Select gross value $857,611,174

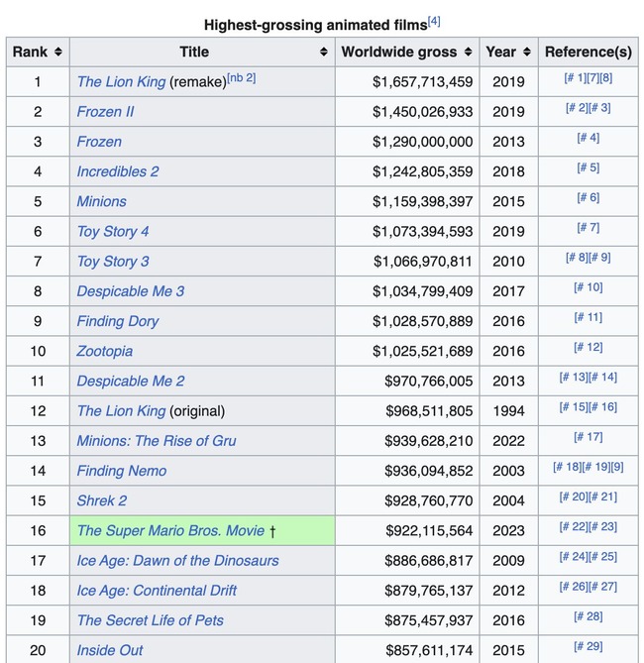pyautogui.click(x=429, y=650)
